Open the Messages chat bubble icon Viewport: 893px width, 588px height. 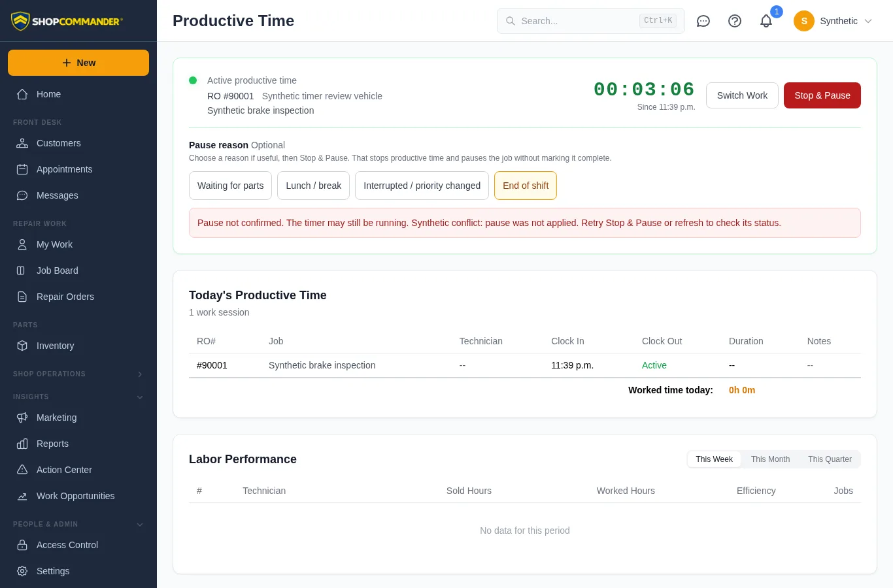coord(22,195)
